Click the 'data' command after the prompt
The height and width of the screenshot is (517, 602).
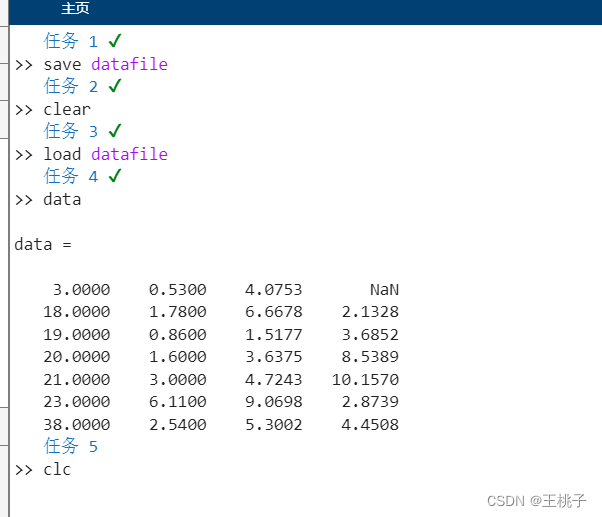pyautogui.click(x=62, y=200)
